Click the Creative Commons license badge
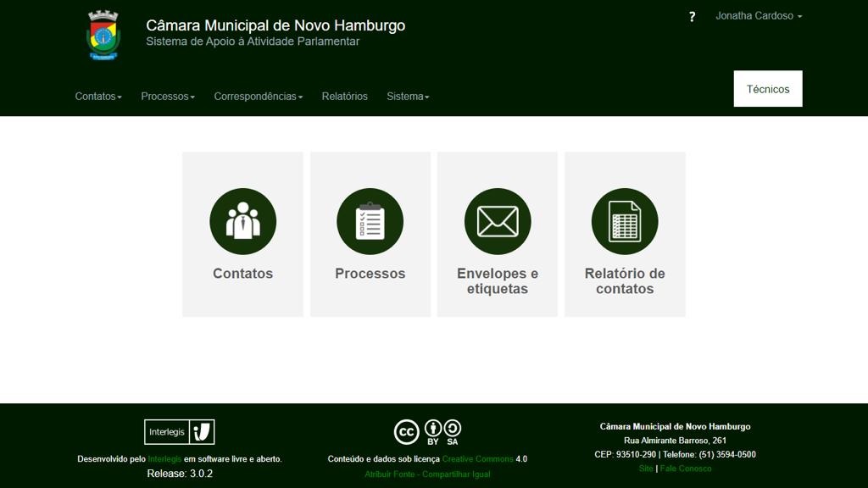 pos(428,432)
